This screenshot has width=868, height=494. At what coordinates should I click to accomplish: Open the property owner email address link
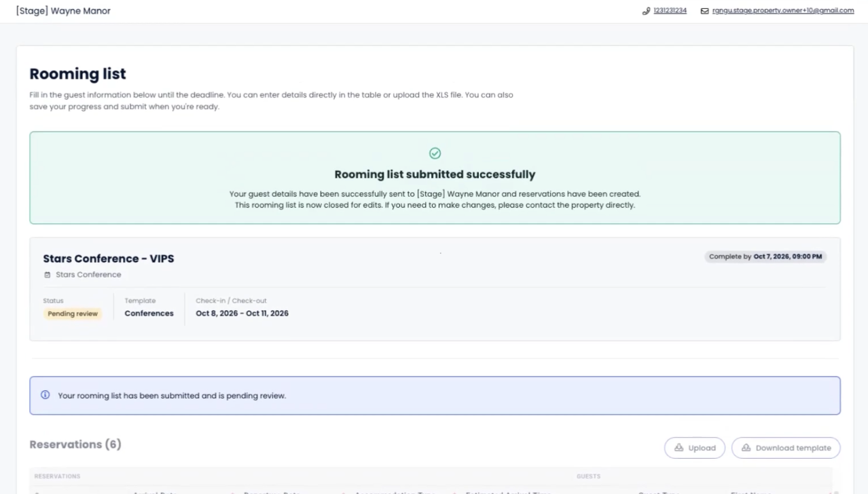tap(782, 11)
